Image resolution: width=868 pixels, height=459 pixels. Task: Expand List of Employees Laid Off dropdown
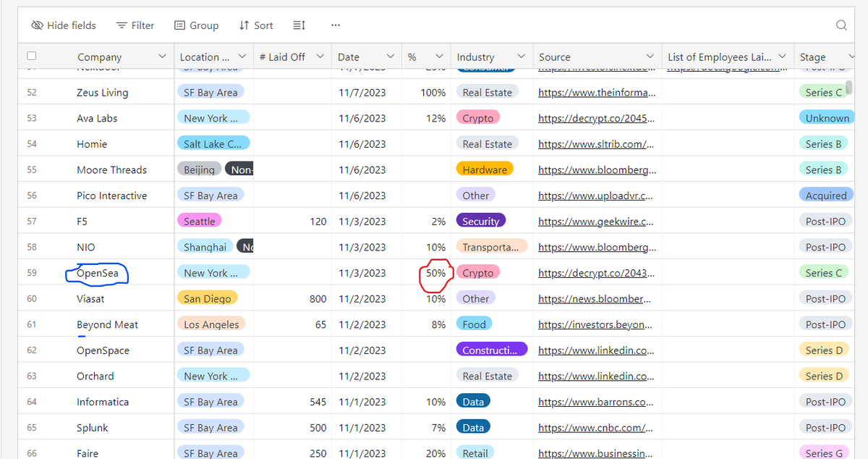(782, 56)
